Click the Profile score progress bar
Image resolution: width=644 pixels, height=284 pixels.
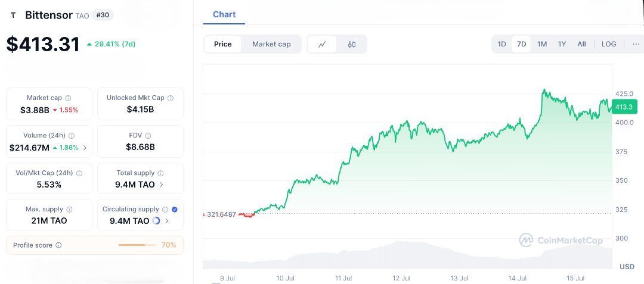click(138, 245)
